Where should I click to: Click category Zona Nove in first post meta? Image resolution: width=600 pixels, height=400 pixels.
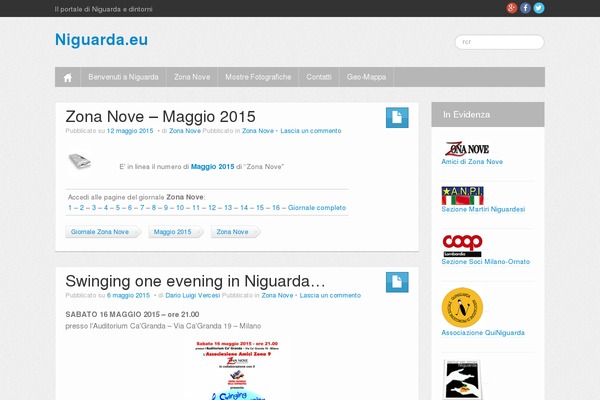pos(258,131)
